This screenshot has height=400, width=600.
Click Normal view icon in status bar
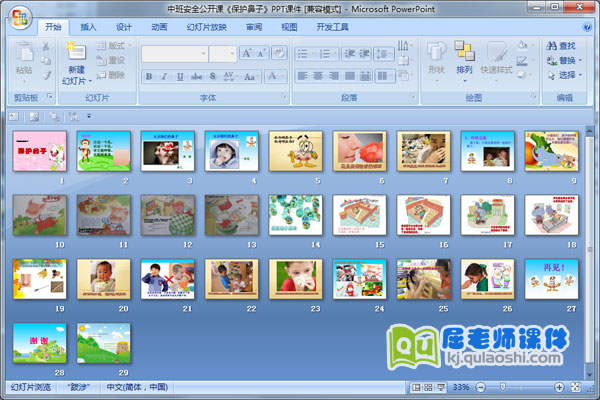pos(416,387)
